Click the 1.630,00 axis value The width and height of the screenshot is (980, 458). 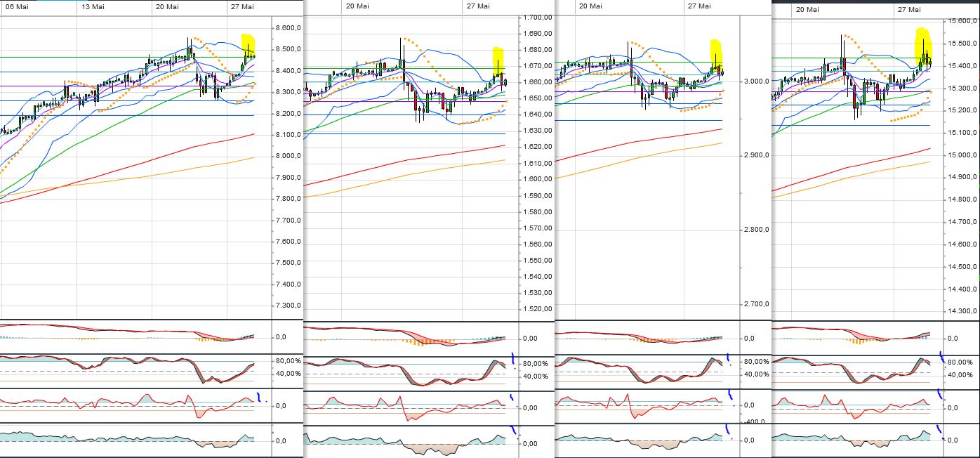click(538, 131)
